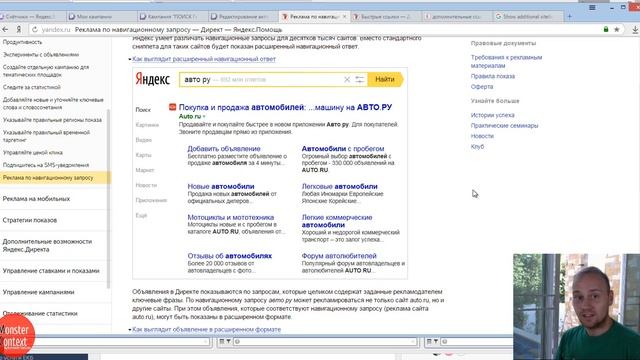The width and height of the screenshot is (640, 360).
Task: Click 'Покупка и продажа автомобилей' result title
Action: pyautogui.click(x=285, y=107)
